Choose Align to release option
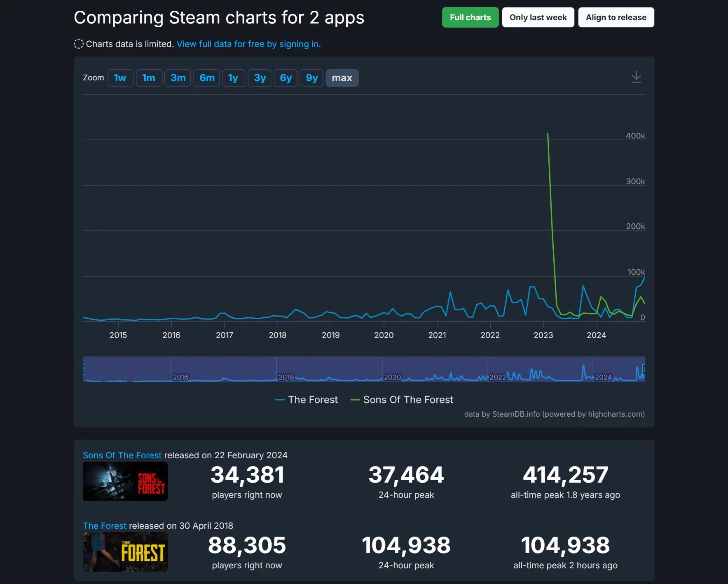Screen dimensions: 728x584 pyautogui.click(x=616, y=17)
